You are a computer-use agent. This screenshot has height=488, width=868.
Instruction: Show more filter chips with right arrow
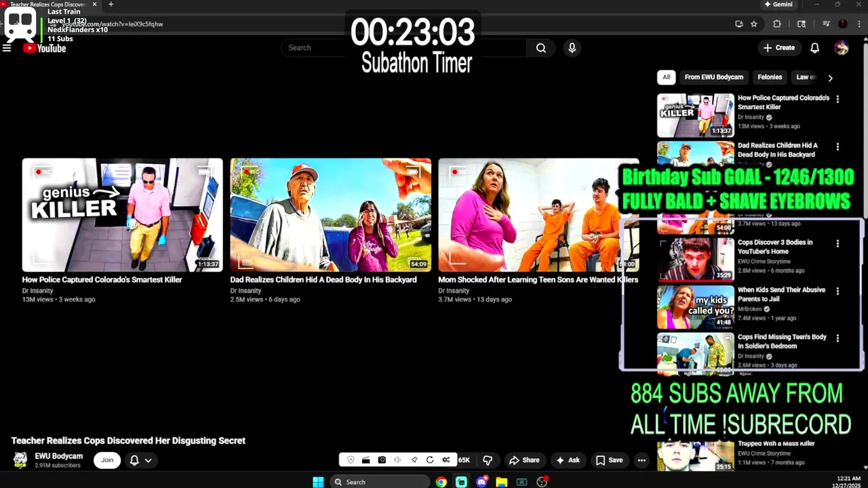[x=830, y=78]
